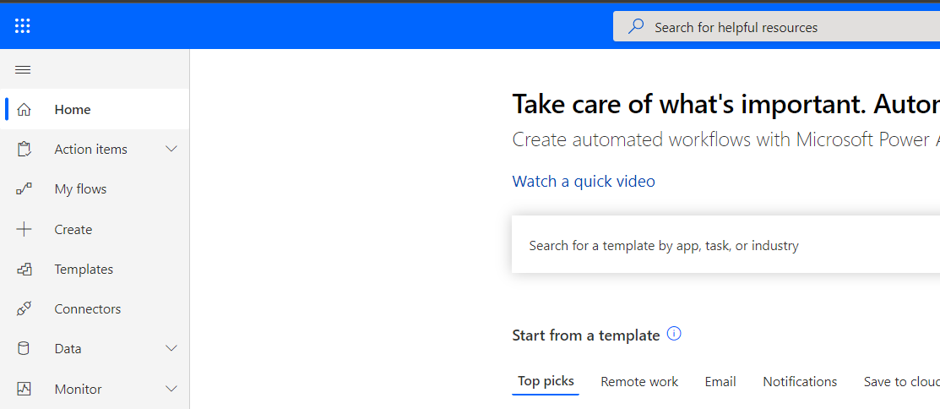Click the Take care of what's important headline

tap(726, 104)
